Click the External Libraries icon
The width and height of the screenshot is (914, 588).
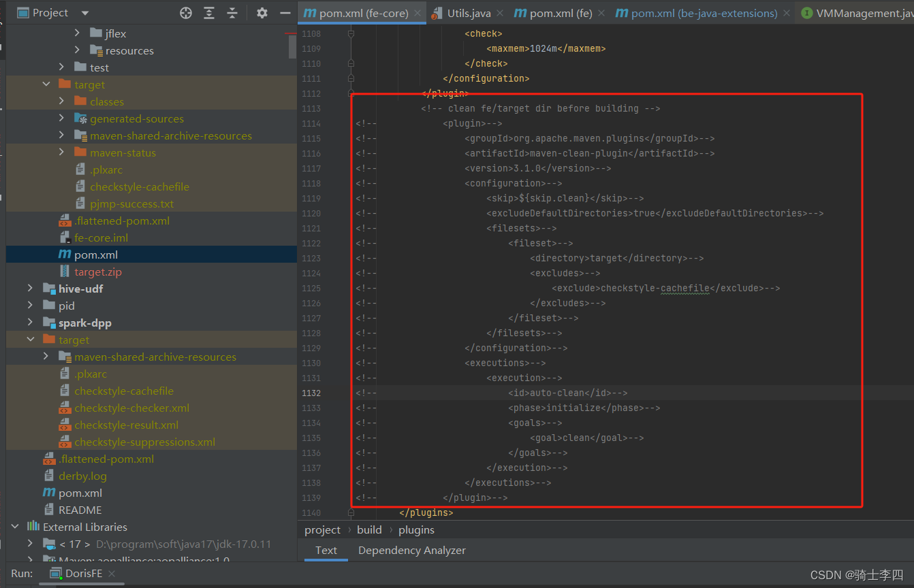[33, 527]
